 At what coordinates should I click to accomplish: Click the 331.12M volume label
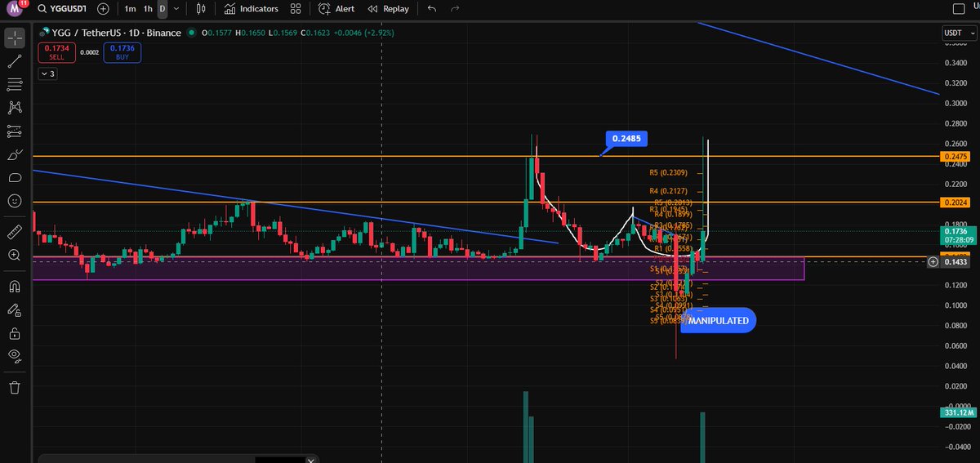pyautogui.click(x=958, y=413)
